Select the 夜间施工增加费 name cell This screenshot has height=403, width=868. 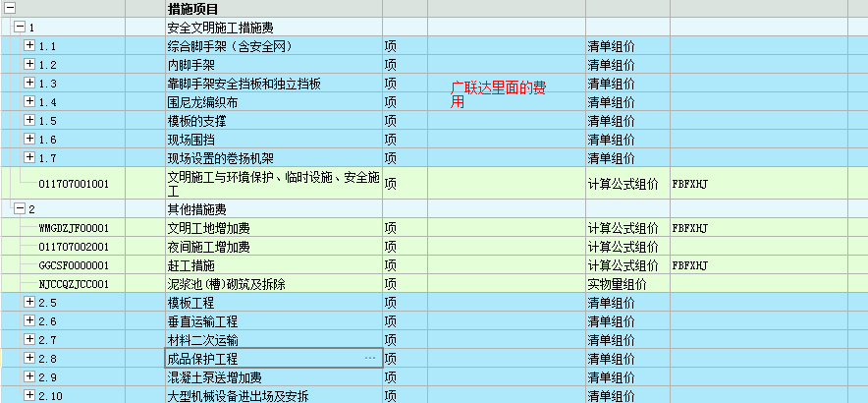(x=274, y=247)
